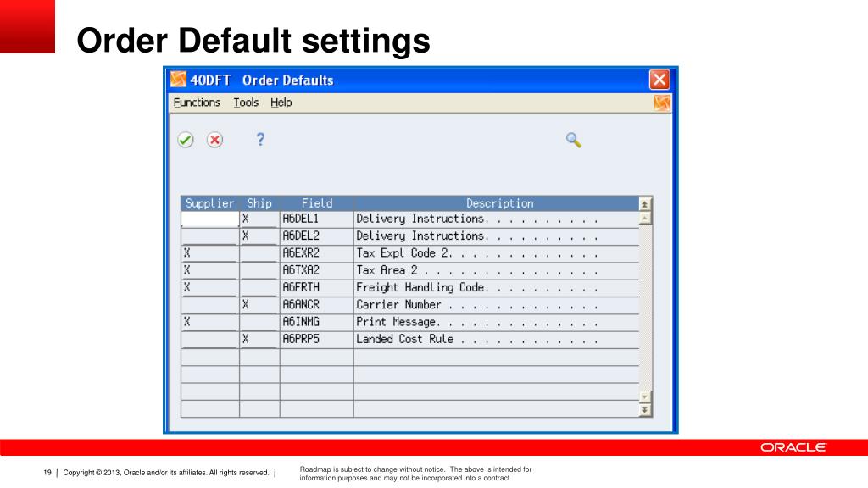868x488 pixels.
Task: Click Supplier field in A6EXR2 row
Action: pos(210,253)
